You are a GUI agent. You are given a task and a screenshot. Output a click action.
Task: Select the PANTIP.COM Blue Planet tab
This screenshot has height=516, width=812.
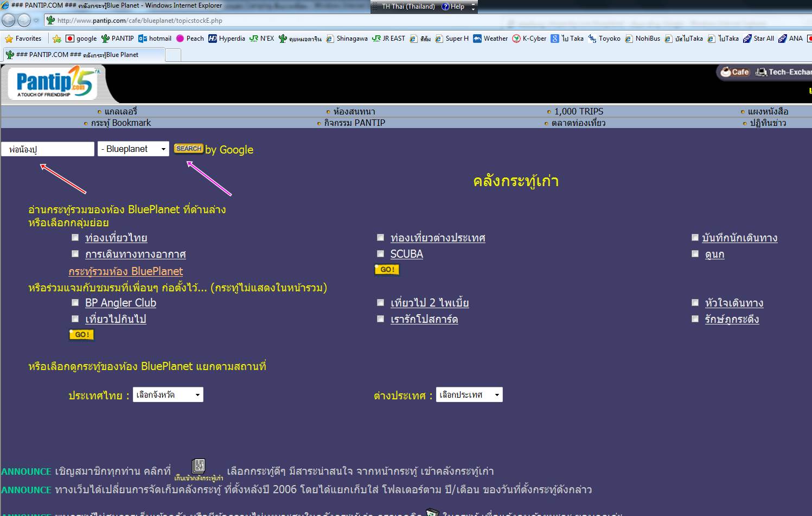[84, 55]
